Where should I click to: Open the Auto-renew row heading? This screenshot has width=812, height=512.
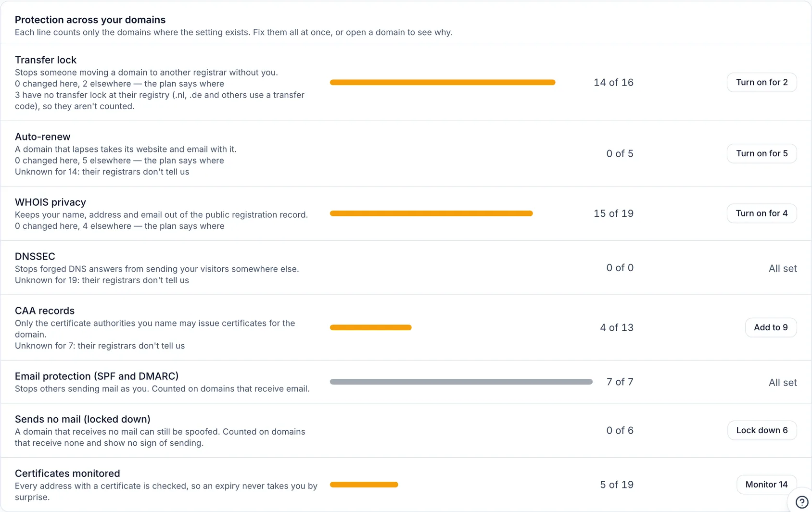[43, 137]
